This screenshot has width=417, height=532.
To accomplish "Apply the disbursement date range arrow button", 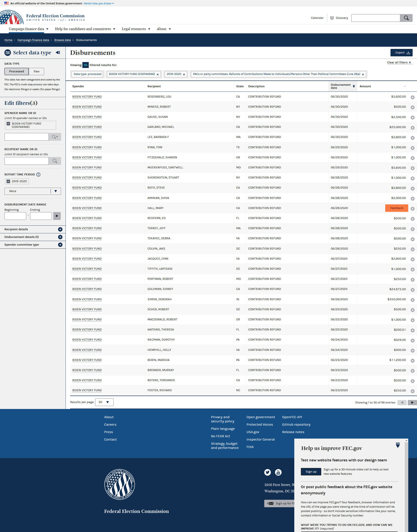I will [57, 216].
